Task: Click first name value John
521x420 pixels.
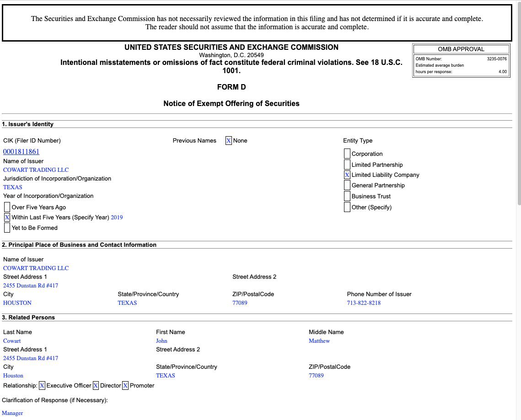Action: [161, 340]
